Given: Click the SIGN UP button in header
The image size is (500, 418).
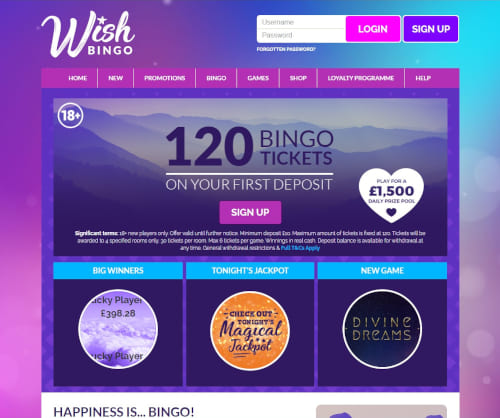Looking at the screenshot, I should coord(431,29).
